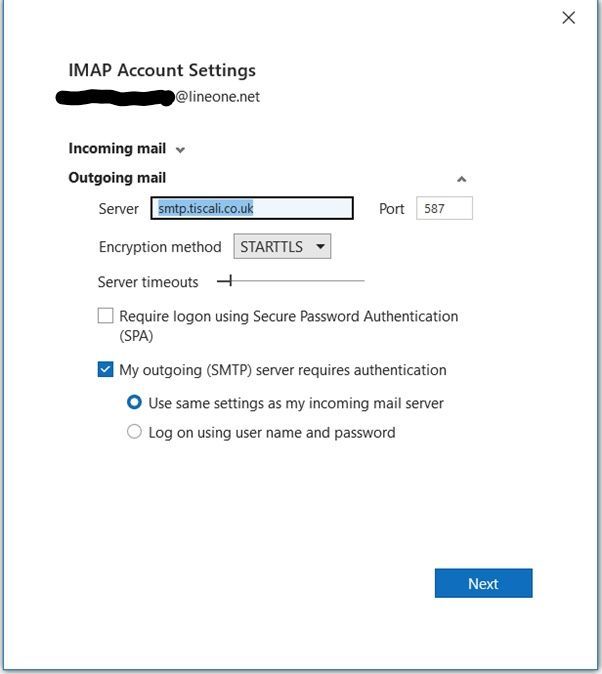
Task: Uncheck outgoing SMTP server requires authentication
Action: (x=106, y=370)
